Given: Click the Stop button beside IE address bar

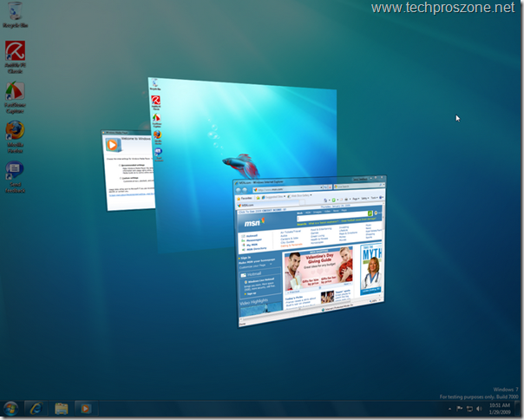Looking at the screenshot, I should point(330,187).
